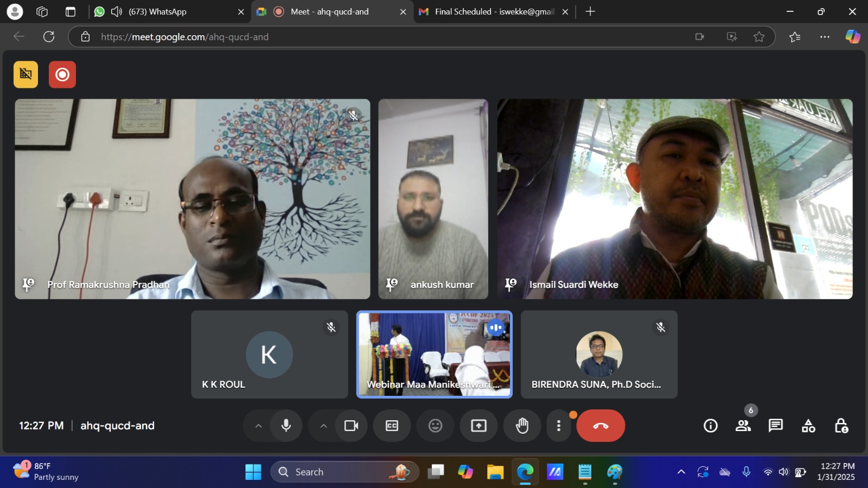The width and height of the screenshot is (868, 488).
Task: Open the in-call chat panel
Action: (x=776, y=426)
